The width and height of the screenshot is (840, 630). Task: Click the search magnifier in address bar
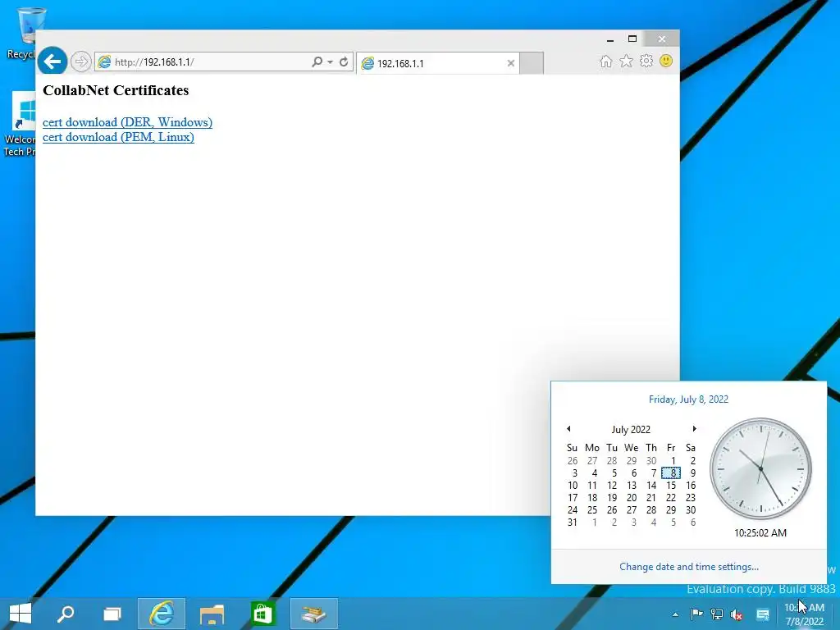tap(317, 62)
